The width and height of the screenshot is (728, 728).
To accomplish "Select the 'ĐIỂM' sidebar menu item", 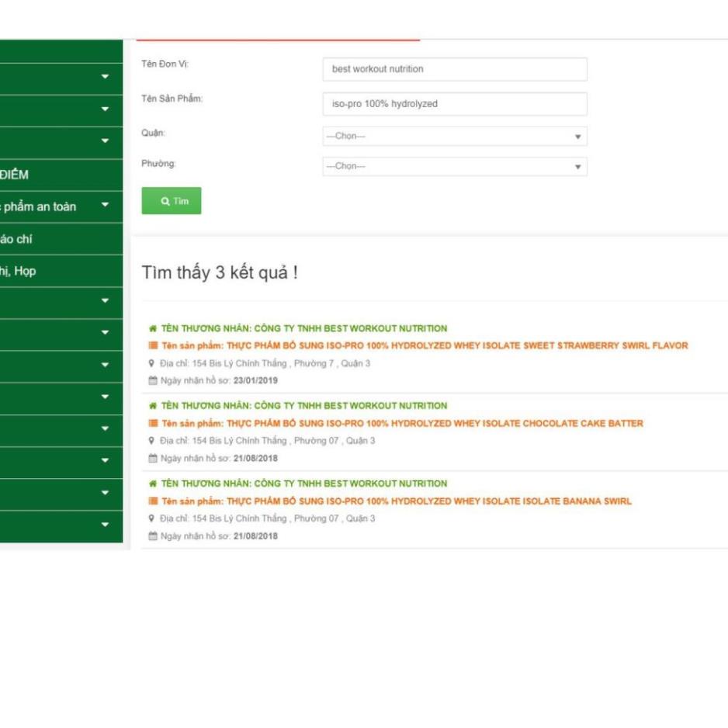I will tap(16, 175).
